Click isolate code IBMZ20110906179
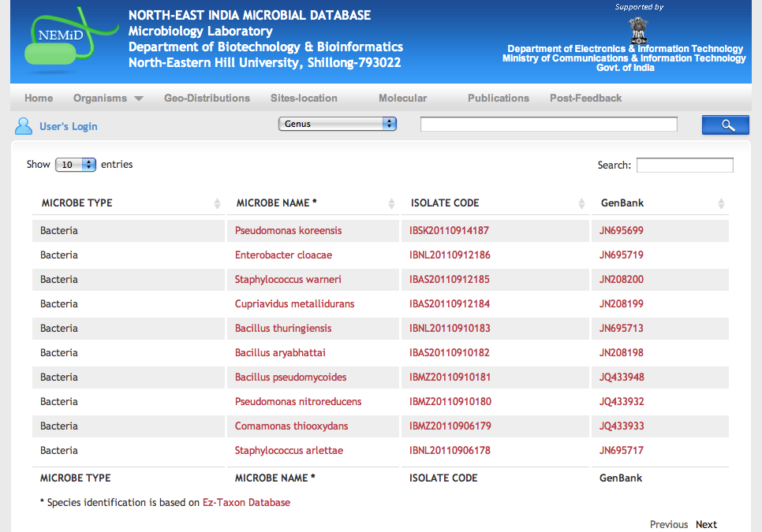 (x=450, y=426)
